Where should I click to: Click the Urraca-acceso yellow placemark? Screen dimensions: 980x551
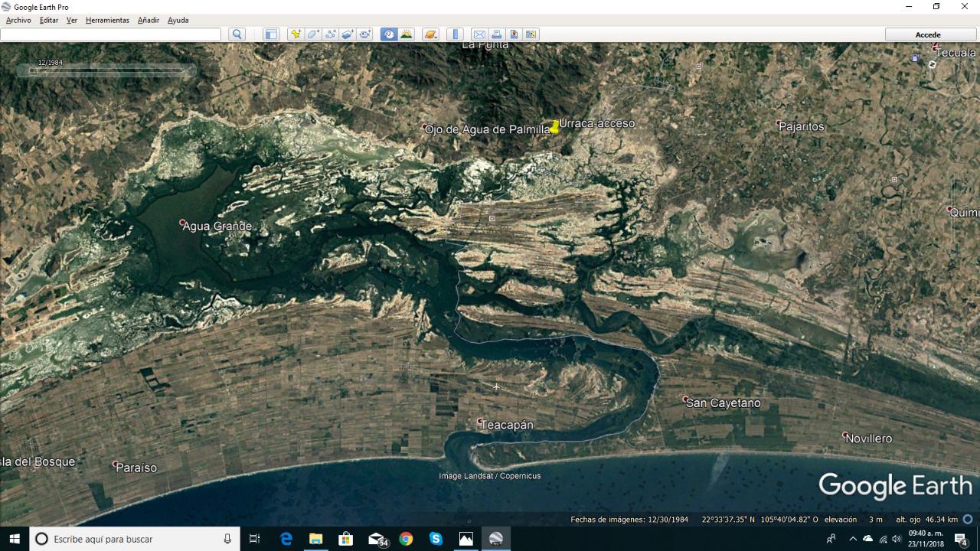554,127
